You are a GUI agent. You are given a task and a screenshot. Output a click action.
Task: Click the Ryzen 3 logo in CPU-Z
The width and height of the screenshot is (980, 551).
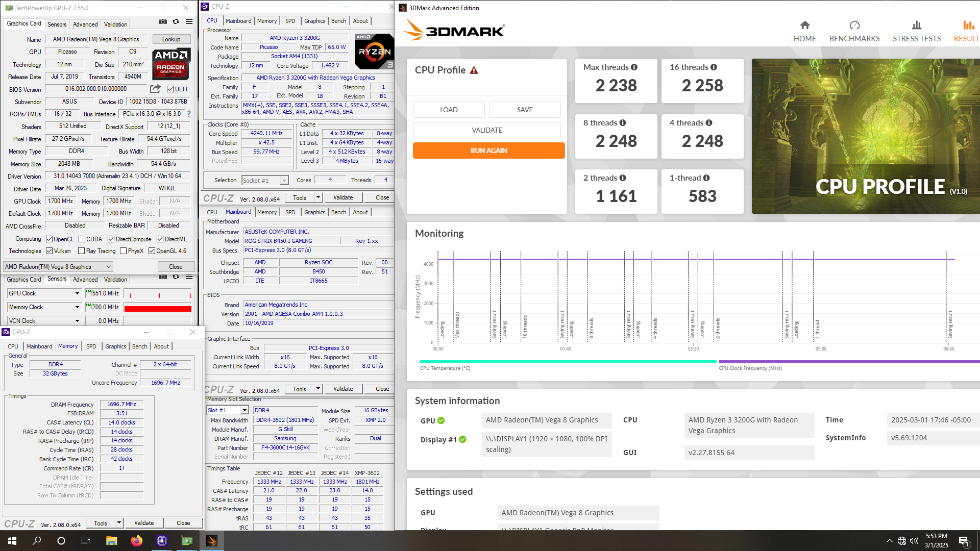tap(375, 52)
